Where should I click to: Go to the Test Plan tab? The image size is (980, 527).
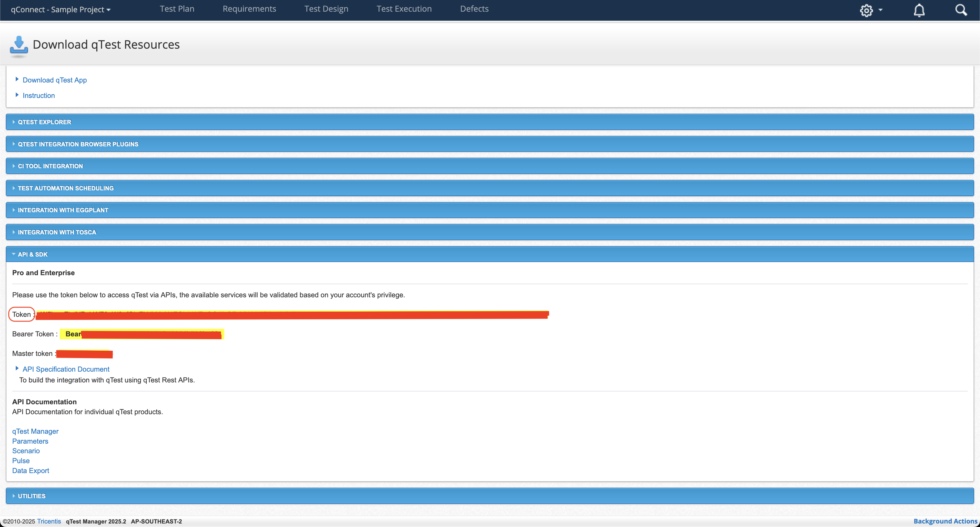pos(177,9)
